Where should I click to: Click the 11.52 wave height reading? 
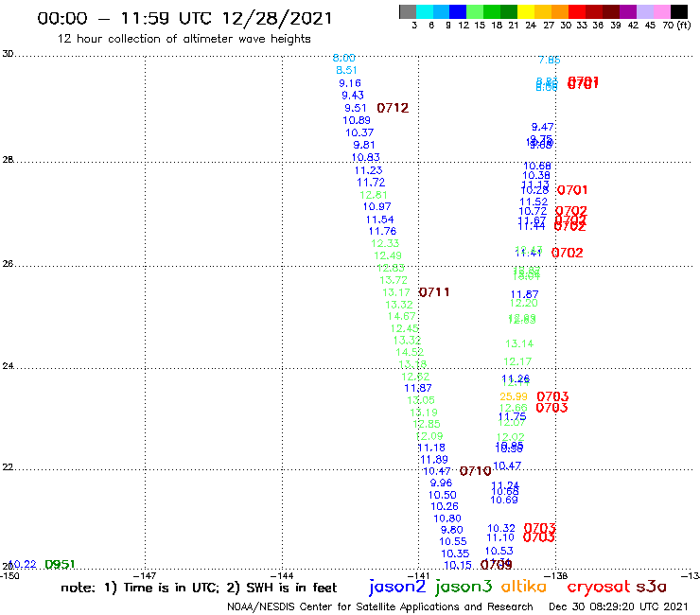(534, 202)
